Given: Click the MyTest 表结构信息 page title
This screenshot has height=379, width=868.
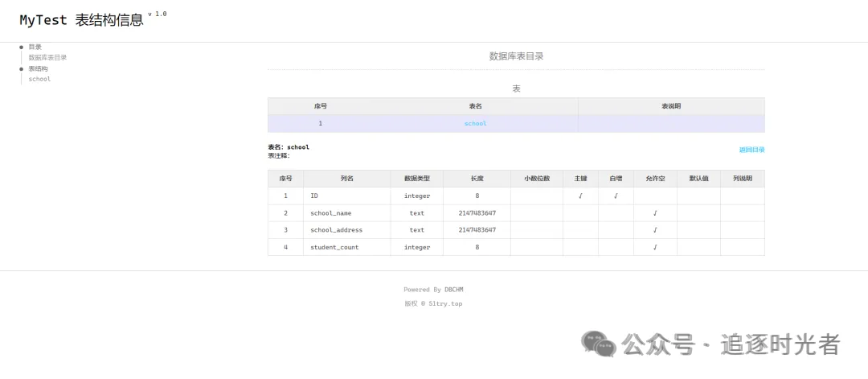Looking at the screenshot, I should point(81,20).
